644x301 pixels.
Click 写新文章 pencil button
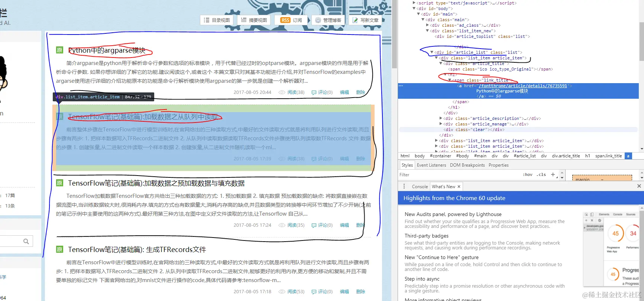pyautogui.click(x=365, y=20)
